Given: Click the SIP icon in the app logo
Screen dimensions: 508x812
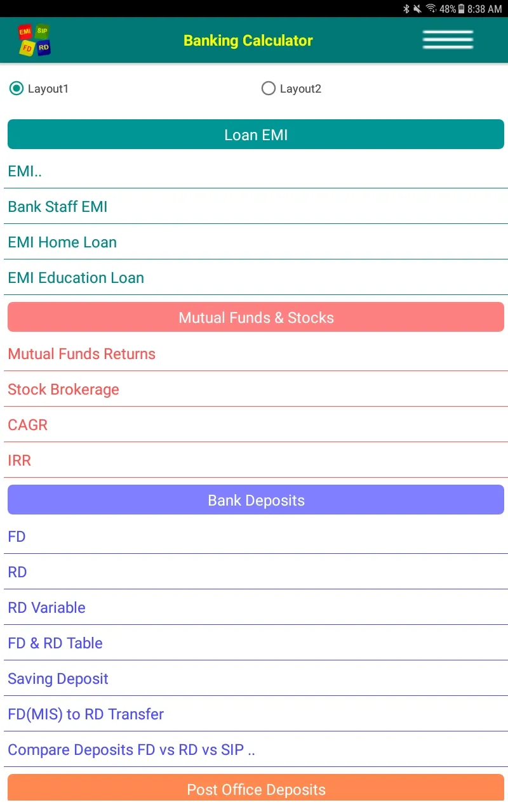Looking at the screenshot, I should pos(41,31).
